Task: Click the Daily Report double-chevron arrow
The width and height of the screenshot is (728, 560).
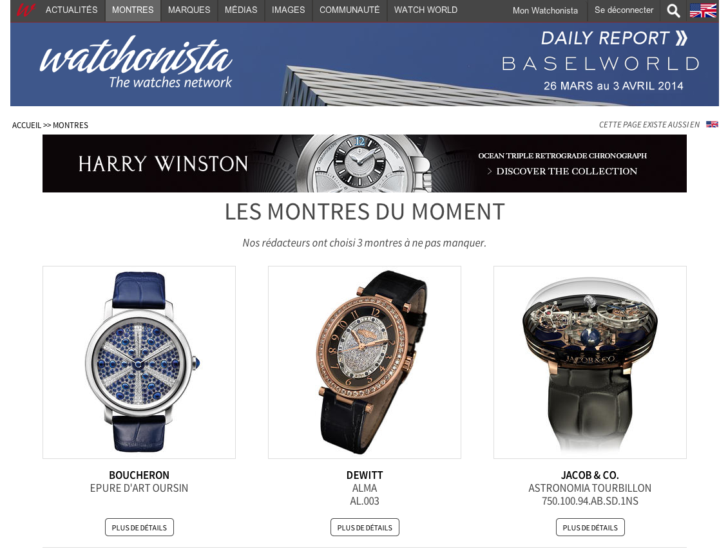Action: (x=681, y=38)
